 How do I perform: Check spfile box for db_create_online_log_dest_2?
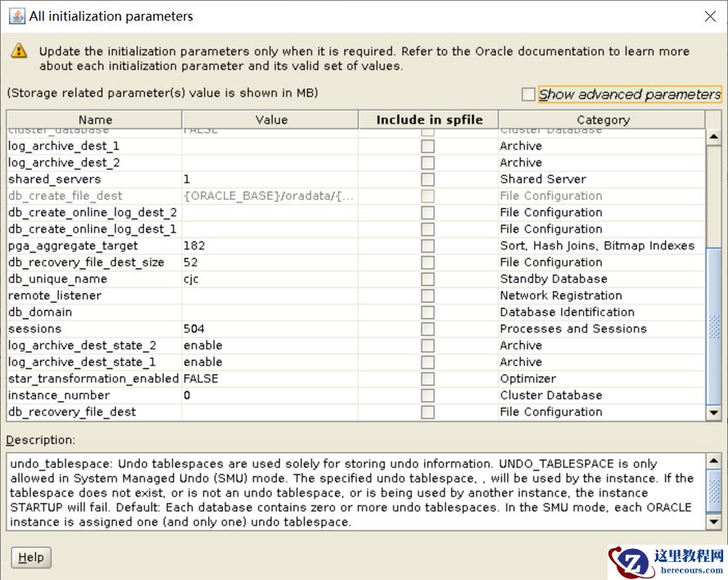[x=427, y=213]
